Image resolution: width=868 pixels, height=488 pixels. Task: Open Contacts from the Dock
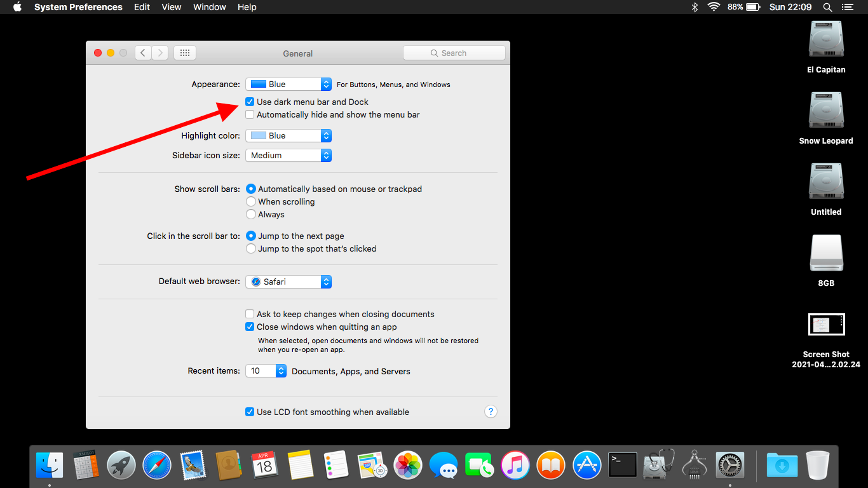[x=228, y=465]
